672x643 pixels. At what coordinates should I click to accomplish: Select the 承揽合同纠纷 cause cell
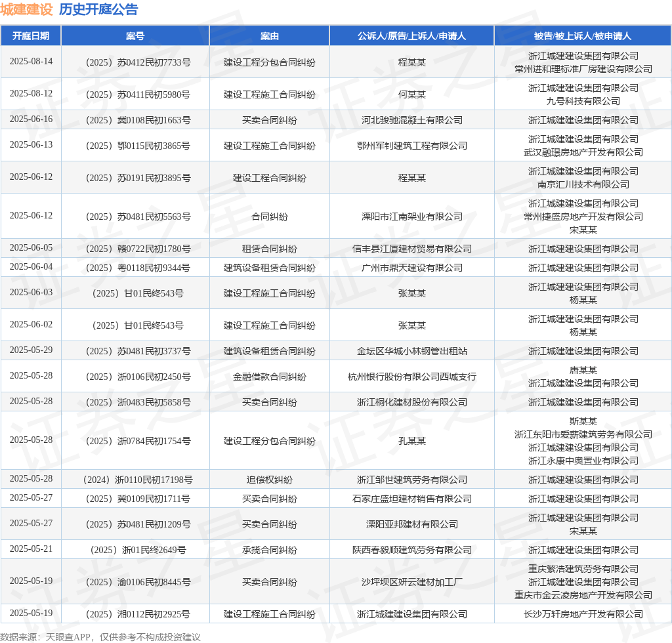point(270,550)
